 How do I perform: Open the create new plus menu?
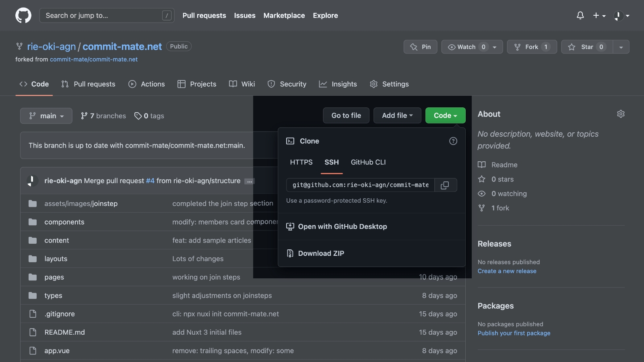pyautogui.click(x=599, y=16)
